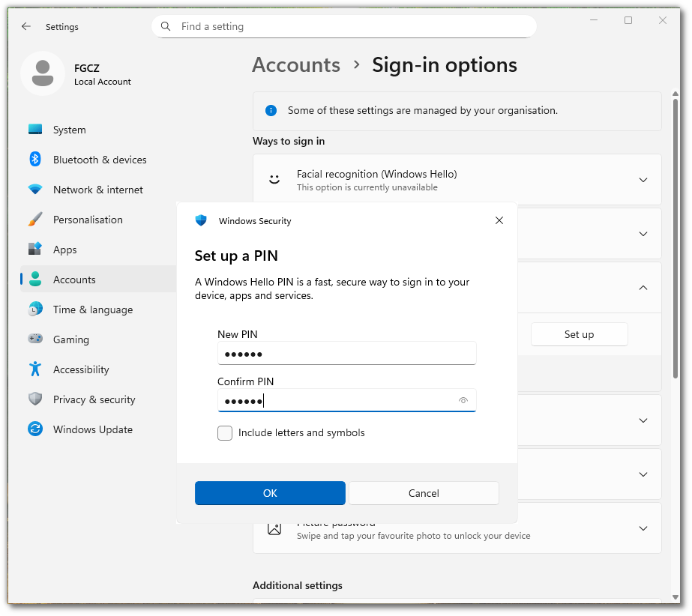Cancel the PIN setup dialog

click(424, 493)
